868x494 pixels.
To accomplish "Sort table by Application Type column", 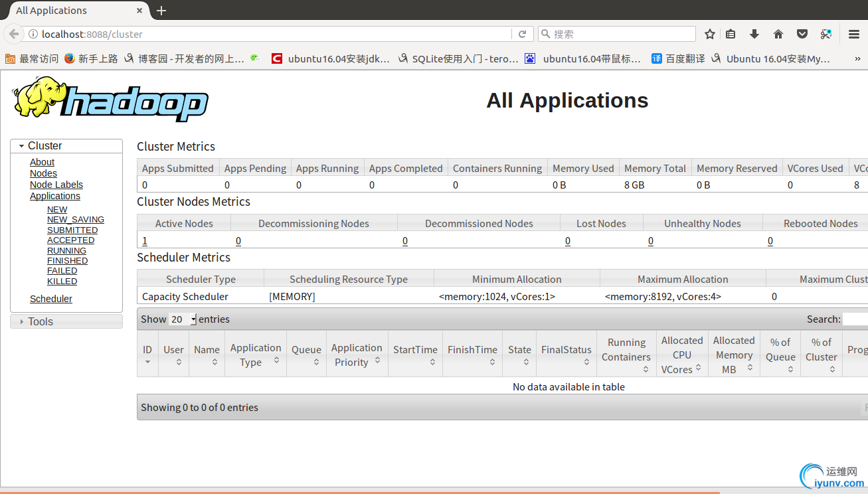I will tap(256, 355).
